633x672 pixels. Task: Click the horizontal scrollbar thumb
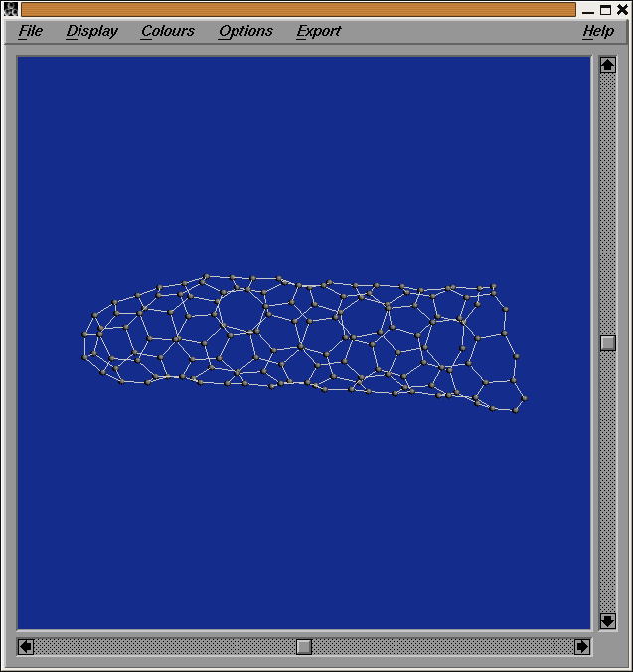point(304,647)
